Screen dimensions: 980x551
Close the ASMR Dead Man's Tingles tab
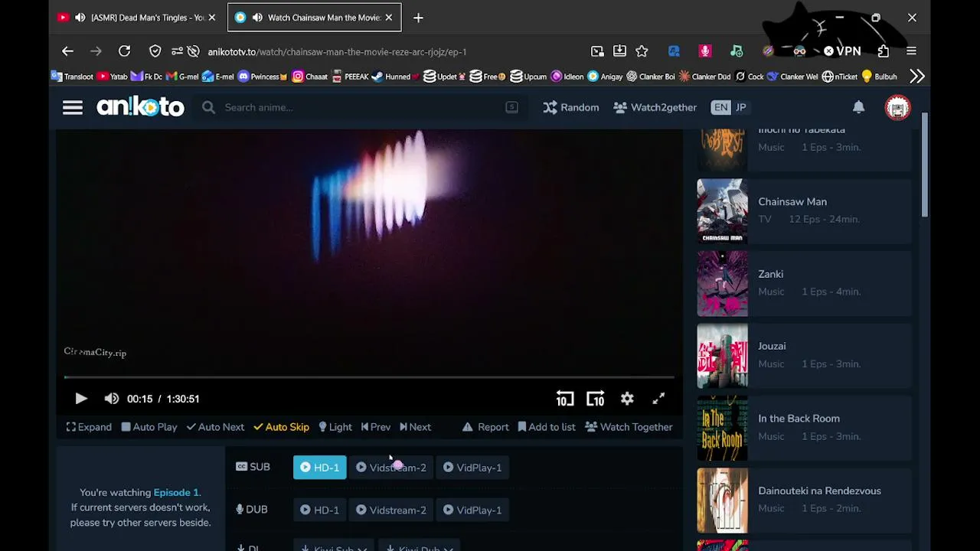pos(212,18)
